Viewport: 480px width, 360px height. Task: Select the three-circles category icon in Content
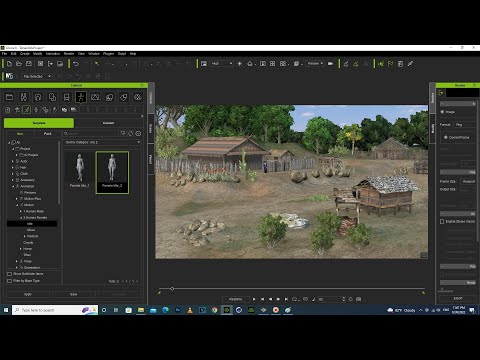point(138,97)
